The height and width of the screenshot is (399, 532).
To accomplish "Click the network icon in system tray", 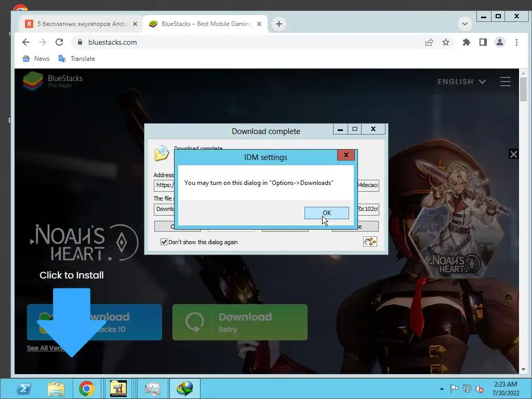I will pos(467,389).
